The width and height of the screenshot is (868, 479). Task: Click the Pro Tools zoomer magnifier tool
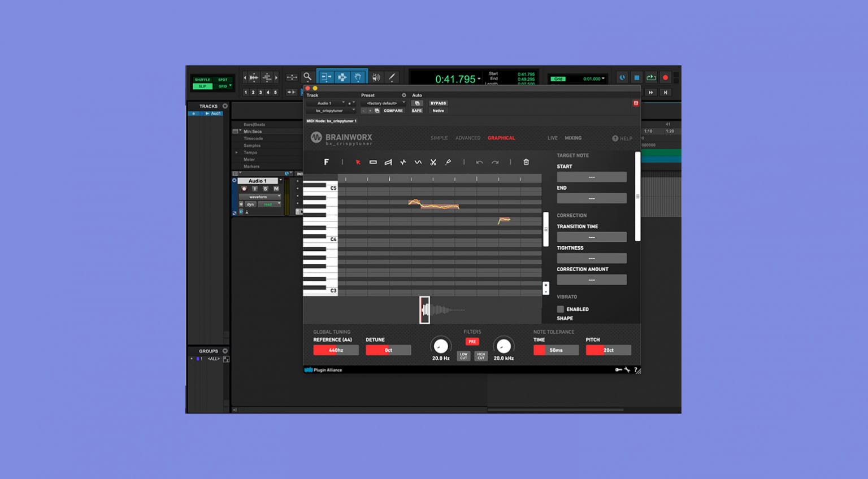click(x=307, y=77)
